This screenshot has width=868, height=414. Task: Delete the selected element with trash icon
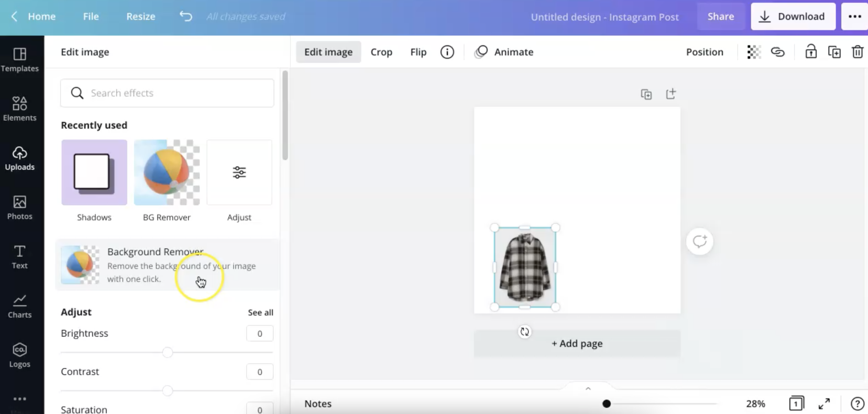pyautogui.click(x=857, y=52)
